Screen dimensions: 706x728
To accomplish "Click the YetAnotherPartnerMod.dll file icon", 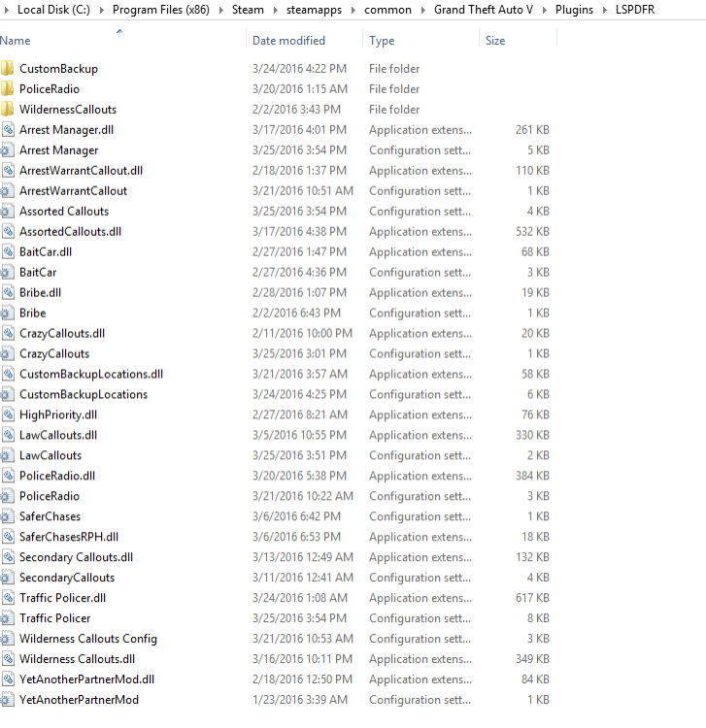I will (x=8, y=679).
